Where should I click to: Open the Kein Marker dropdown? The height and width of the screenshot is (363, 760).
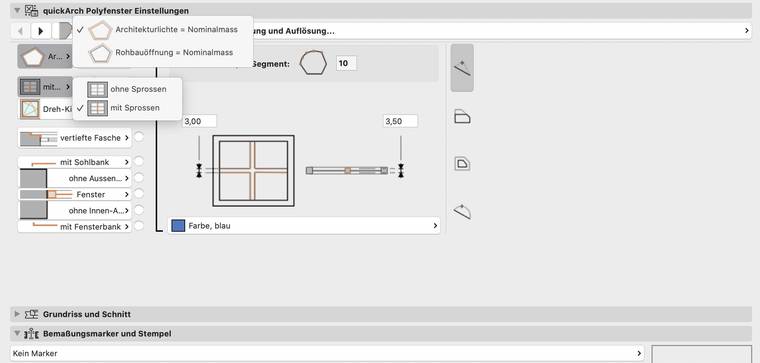327,353
